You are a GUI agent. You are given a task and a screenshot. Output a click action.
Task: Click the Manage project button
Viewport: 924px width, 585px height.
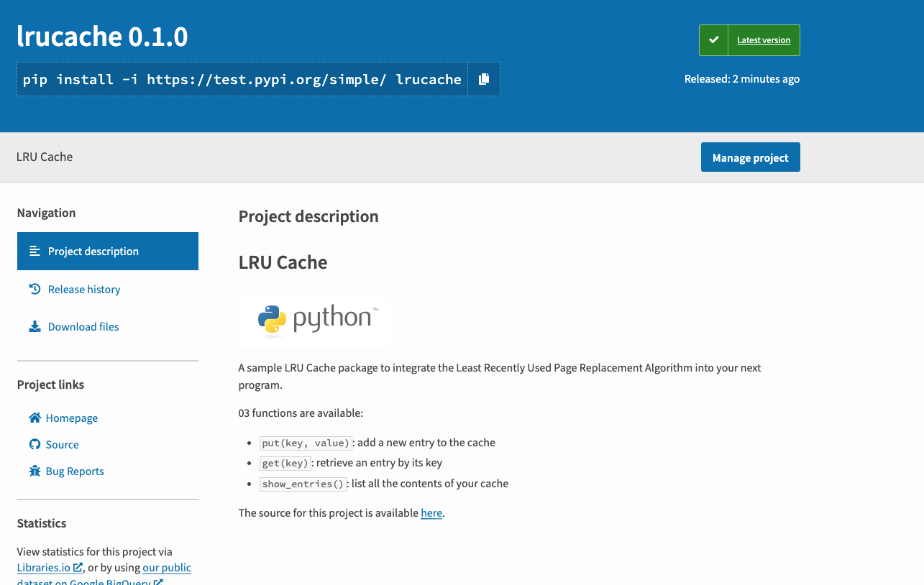point(750,157)
